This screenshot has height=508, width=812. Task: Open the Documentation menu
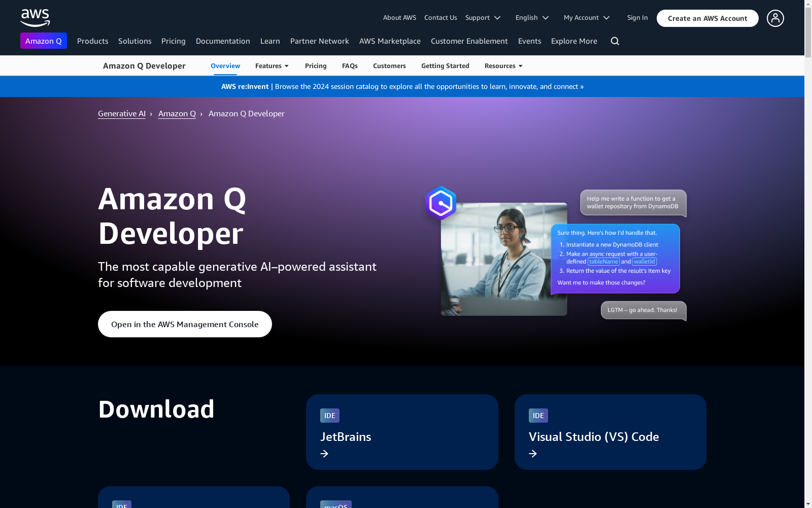coord(223,41)
